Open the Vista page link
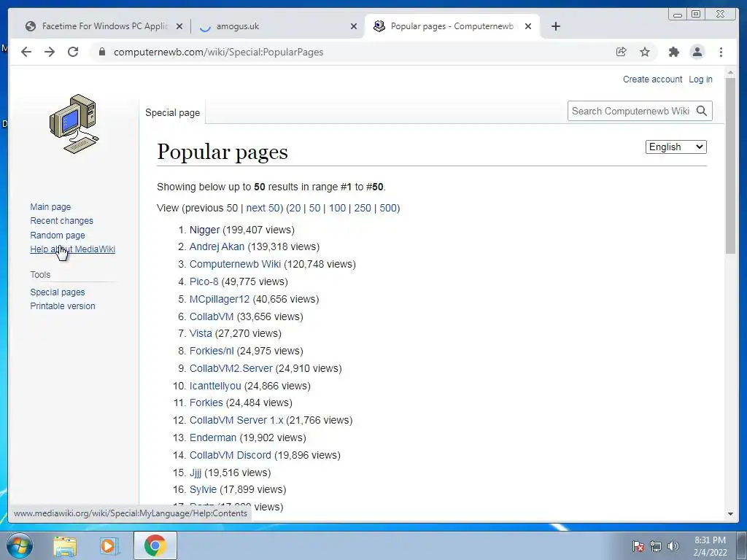 tap(201, 333)
